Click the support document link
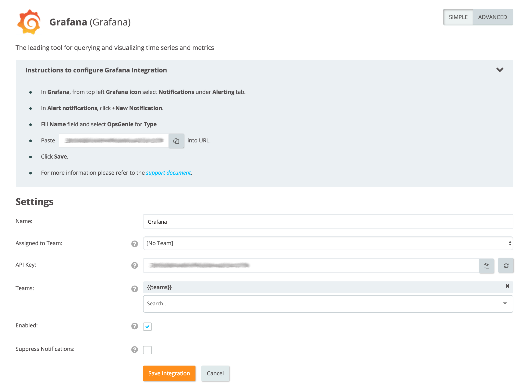This screenshot has width=532, height=392. (168, 173)
